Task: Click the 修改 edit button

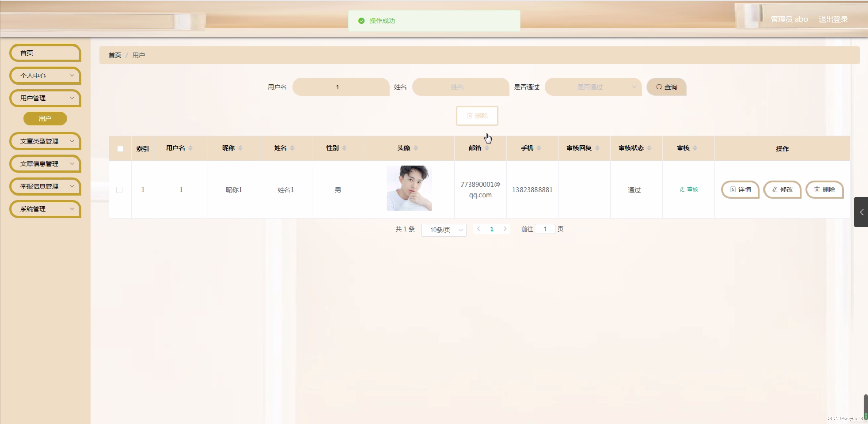Action: (x=782, y=189)
